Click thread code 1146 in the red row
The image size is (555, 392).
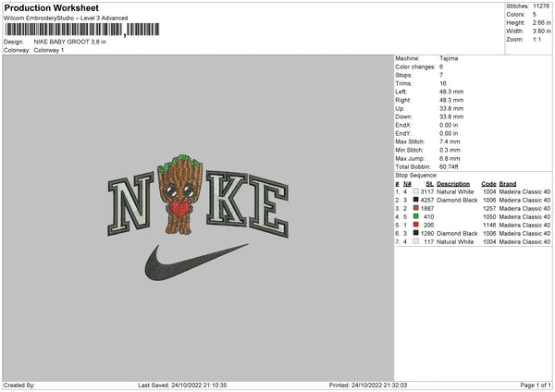click(489, 226)
